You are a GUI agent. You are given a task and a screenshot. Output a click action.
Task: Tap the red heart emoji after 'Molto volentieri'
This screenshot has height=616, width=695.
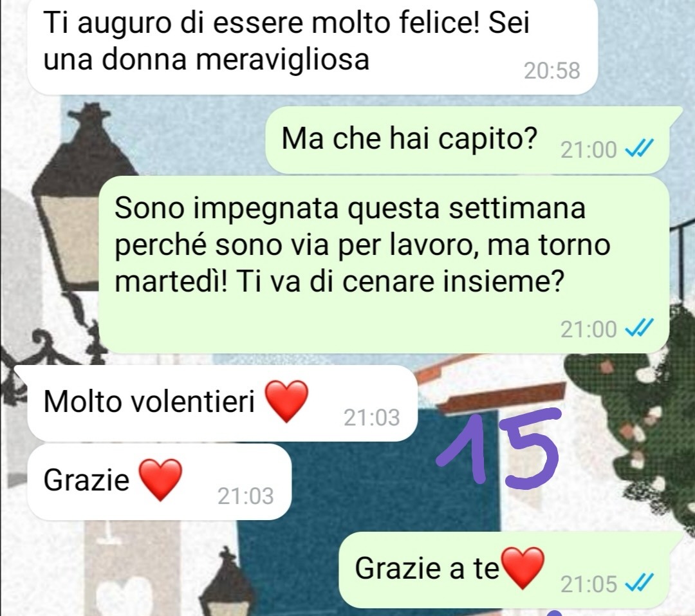[x=286, y=402]
